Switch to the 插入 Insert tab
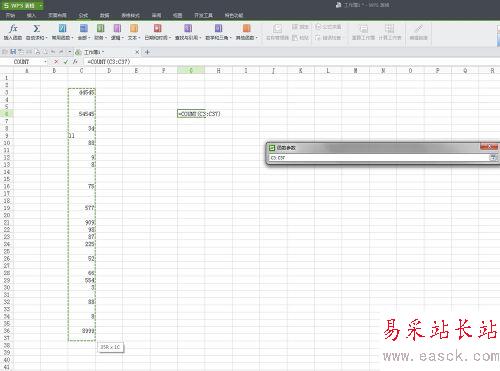 (31, 15)
